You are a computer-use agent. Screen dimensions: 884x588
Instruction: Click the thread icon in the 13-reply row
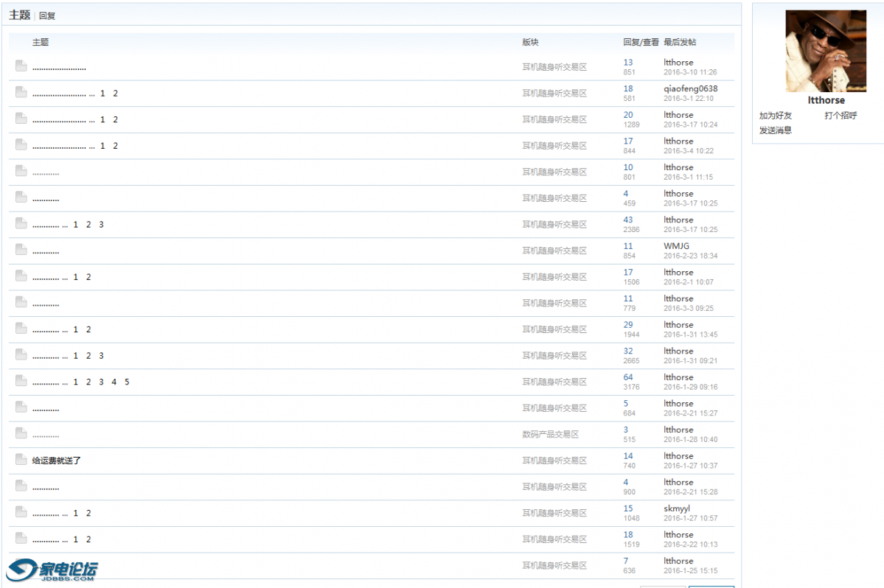21,66
